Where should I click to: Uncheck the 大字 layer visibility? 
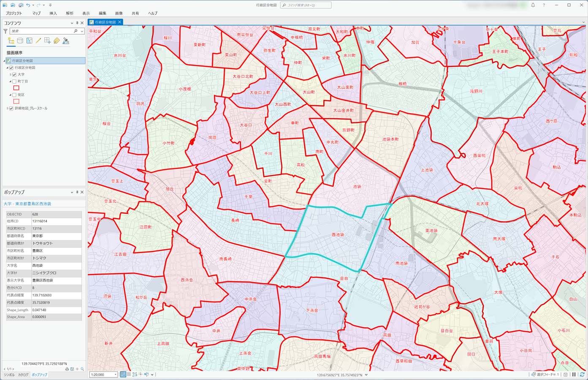14,74
